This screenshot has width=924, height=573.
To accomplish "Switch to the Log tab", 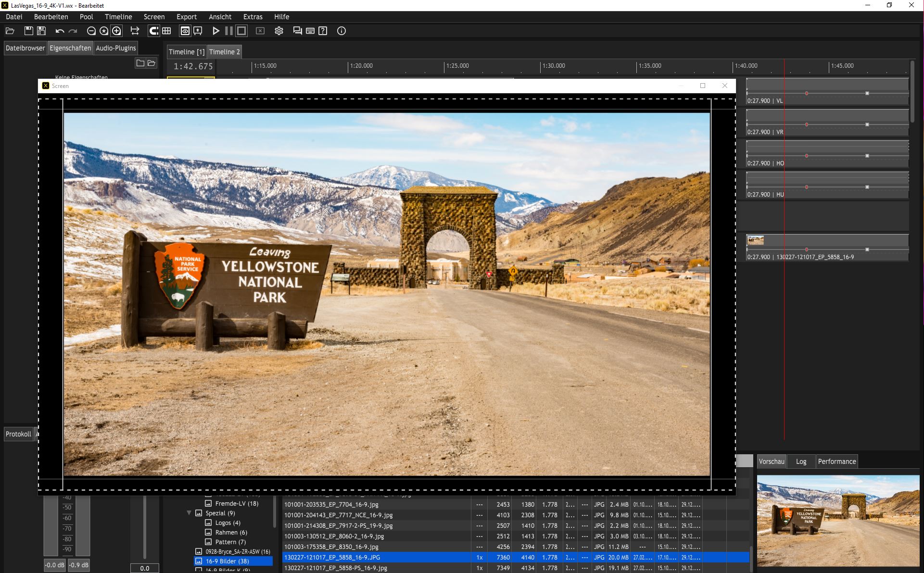I will pyautogui.click(x=801, y=461).
